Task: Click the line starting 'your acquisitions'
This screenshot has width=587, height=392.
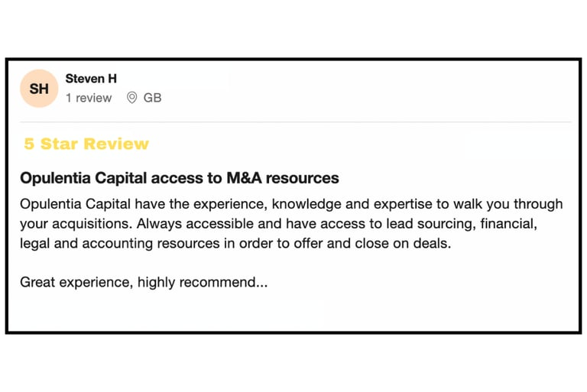Action: (x=278, y=224)
